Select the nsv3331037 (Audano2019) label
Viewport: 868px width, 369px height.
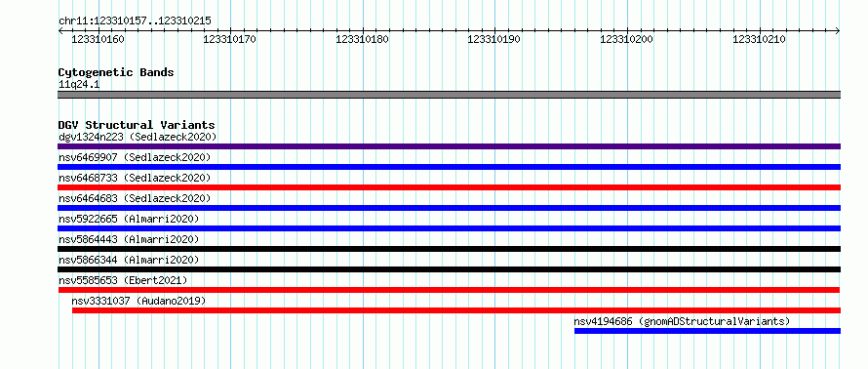click(138, 301)
